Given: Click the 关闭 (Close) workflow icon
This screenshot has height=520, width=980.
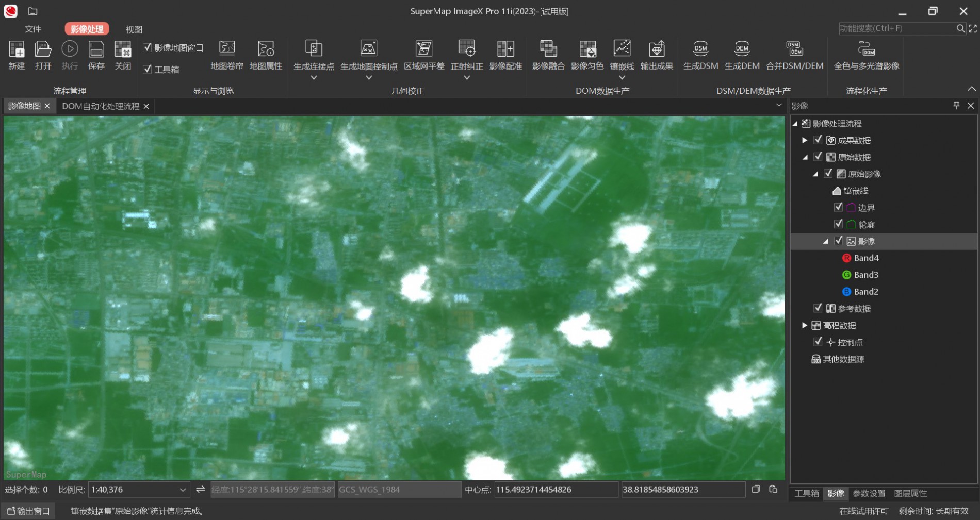Looking at the screenshot, I should [x=123, y=49].
